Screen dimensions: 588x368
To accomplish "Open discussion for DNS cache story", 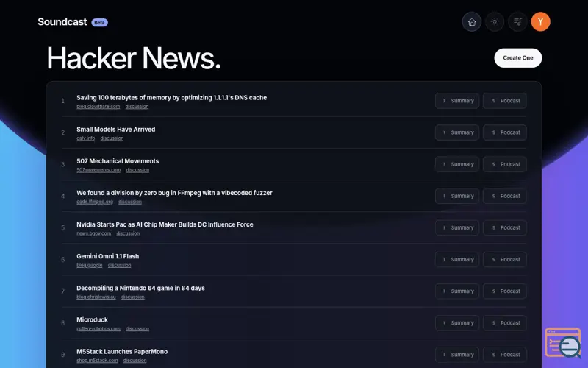I will [137, 107].
